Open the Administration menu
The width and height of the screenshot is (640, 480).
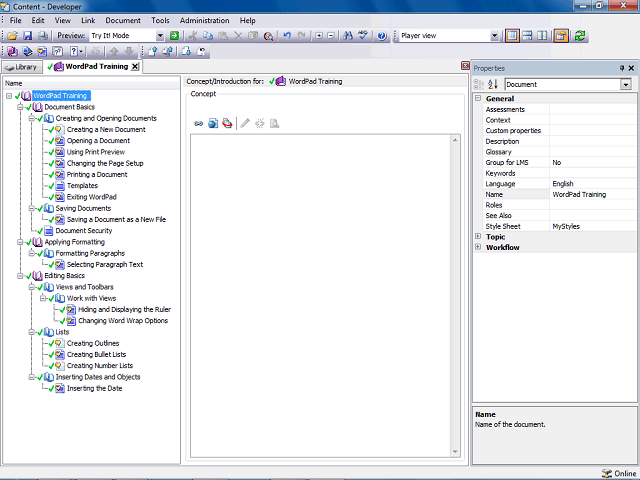pyautogui.click(x=204, y=20)
